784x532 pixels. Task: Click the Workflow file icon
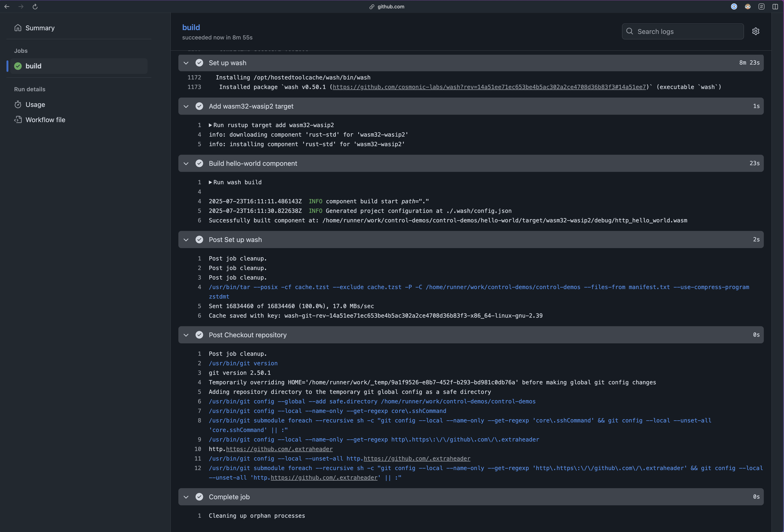(18, 120)
